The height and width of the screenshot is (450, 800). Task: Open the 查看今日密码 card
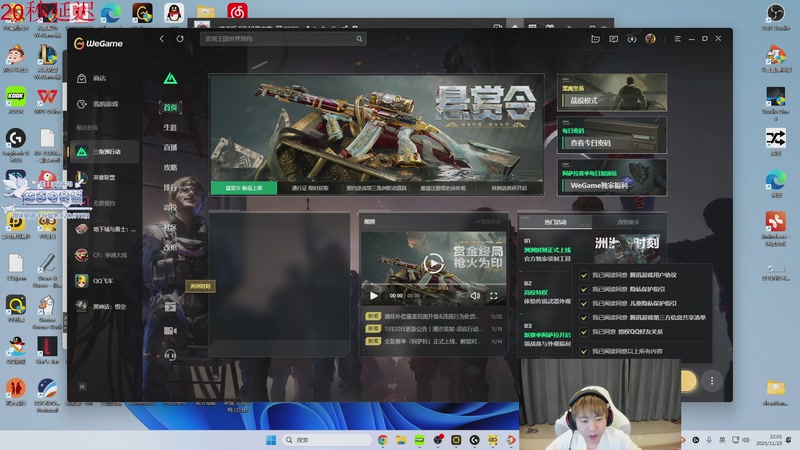pos(612,135)
